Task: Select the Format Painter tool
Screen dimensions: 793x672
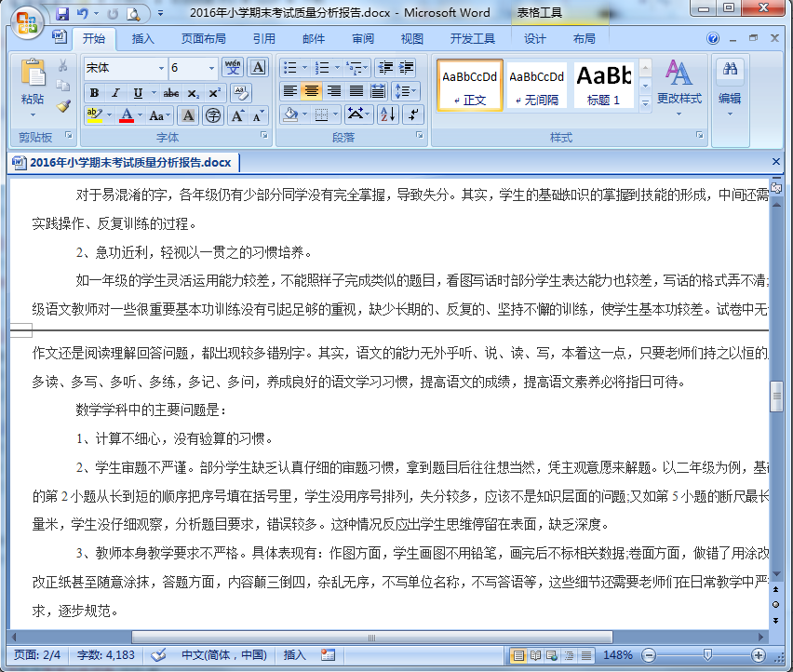Action: (x=62, y=108)
